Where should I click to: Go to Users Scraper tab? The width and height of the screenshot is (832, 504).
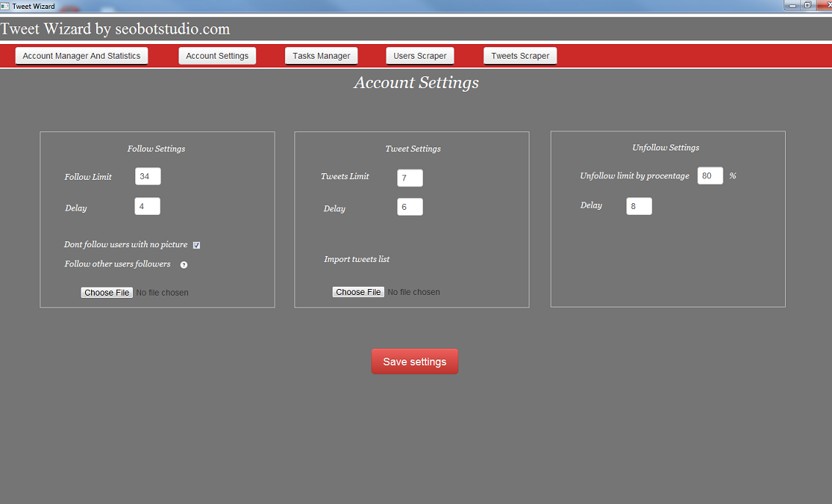(420, 56)
